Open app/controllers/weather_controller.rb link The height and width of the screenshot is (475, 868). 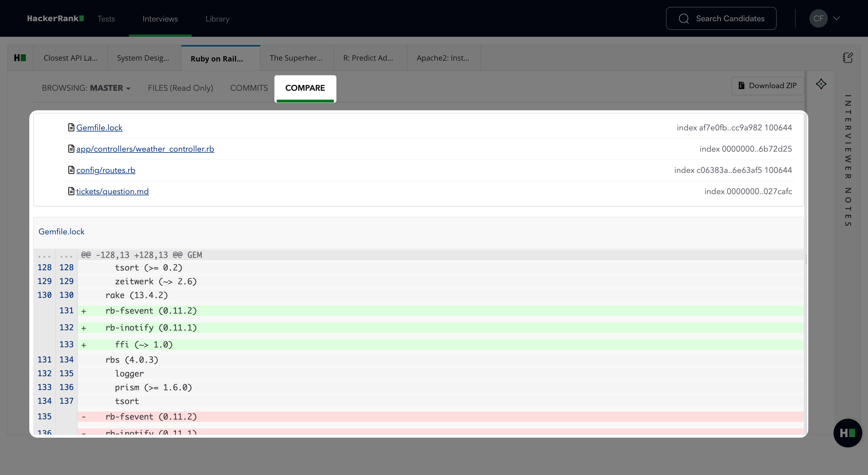145,149
